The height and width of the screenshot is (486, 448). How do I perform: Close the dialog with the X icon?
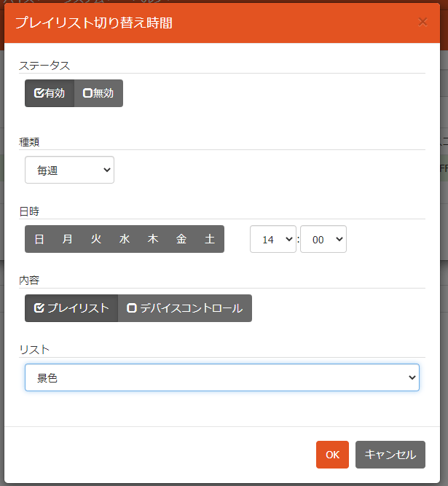423,22
